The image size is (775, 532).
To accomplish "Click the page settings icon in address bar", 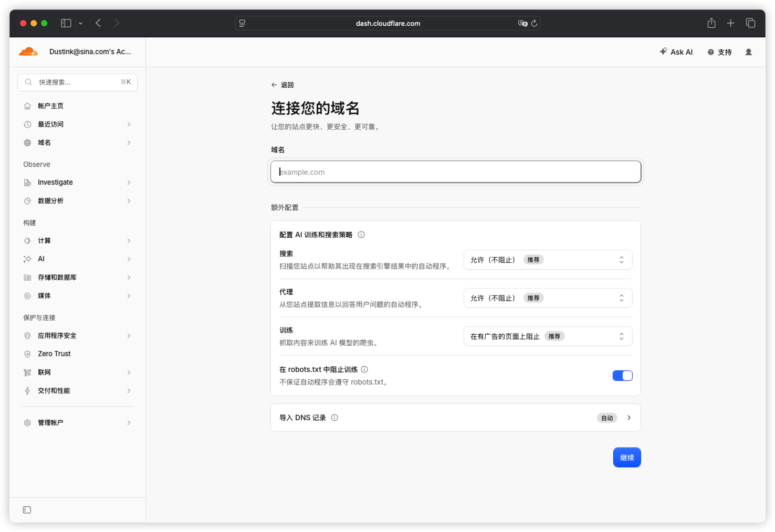I will pos(242,23).
